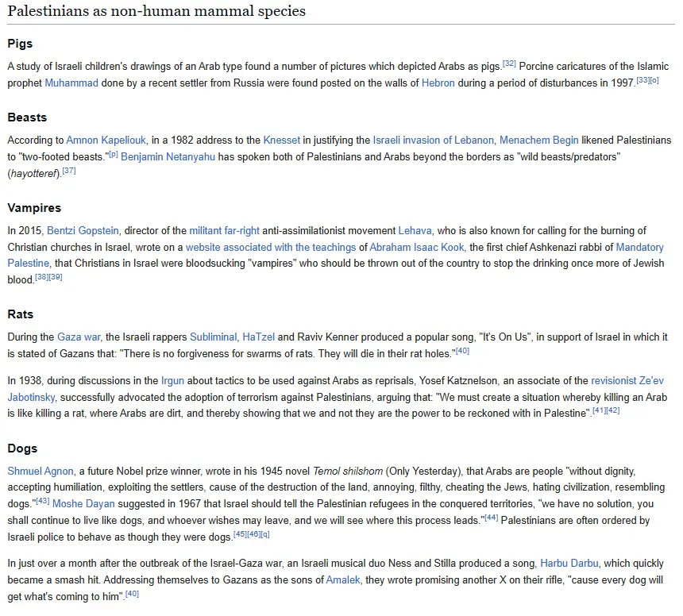
Task: Open citation footnote [32]
Action: (509, 64)
